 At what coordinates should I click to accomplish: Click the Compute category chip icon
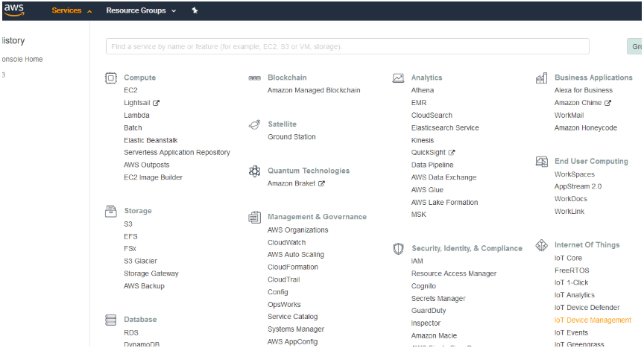point(111,78)
